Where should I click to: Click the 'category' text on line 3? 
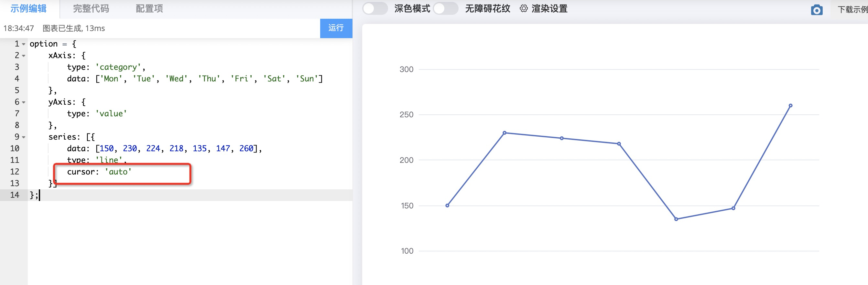point(118,67)
